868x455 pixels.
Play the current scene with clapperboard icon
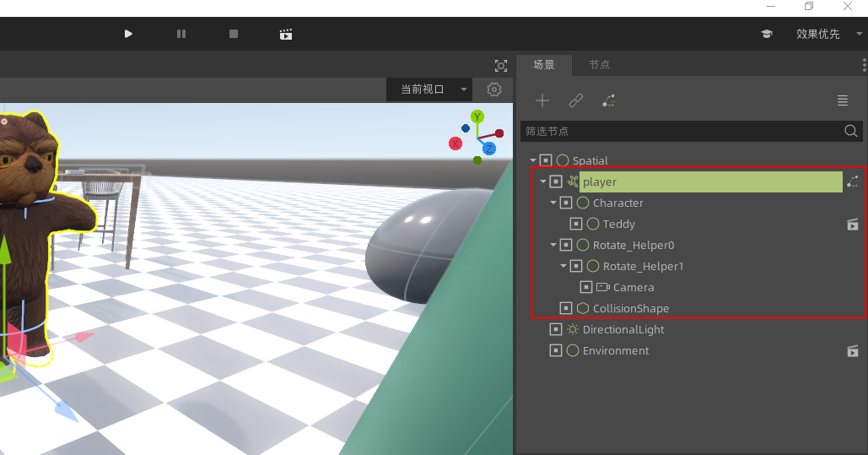click(286, 35)
